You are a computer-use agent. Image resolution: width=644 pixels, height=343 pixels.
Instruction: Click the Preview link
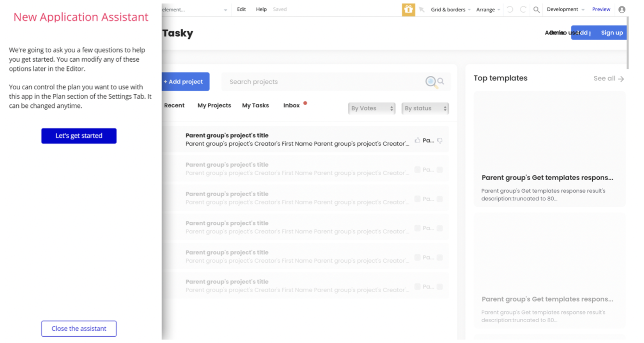pos(601,10)
